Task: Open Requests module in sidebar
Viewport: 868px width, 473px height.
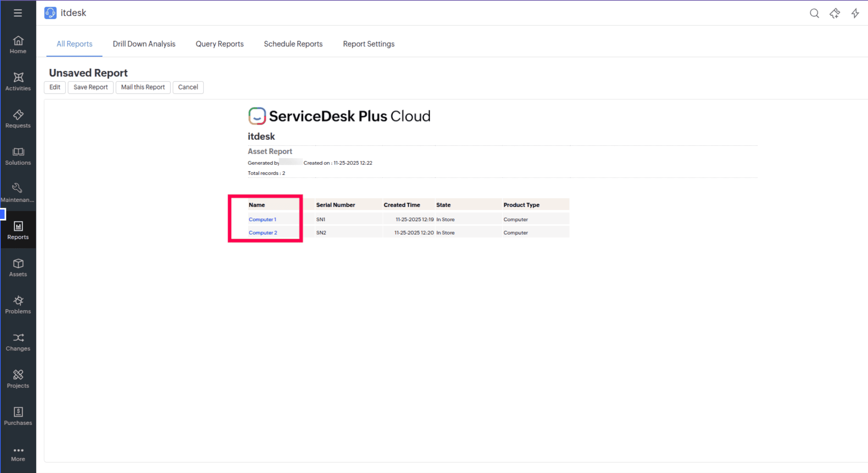Action: pyautogui.click(x=18, y=119)
